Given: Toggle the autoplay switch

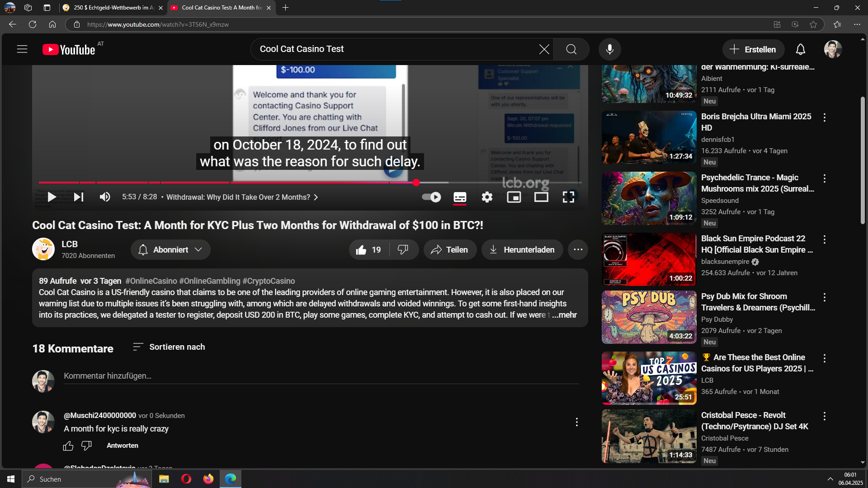Looking at the screenshot, I should (431, 197).
